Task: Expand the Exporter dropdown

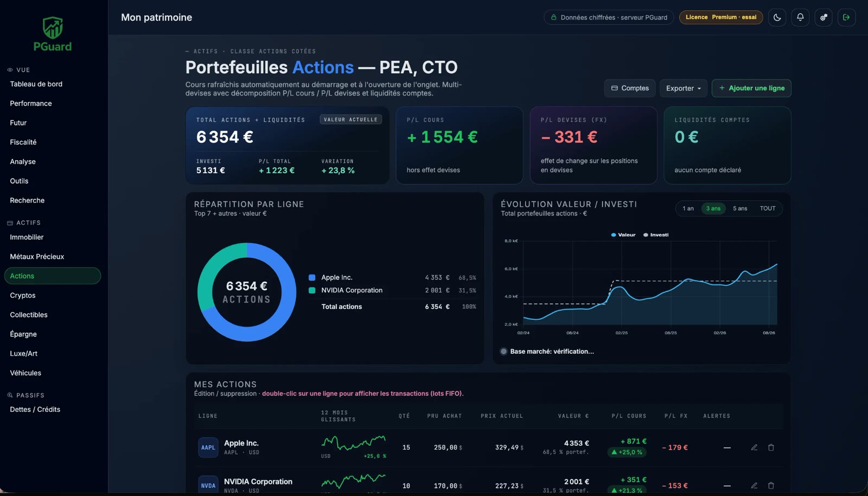Action: pos(684,88)
